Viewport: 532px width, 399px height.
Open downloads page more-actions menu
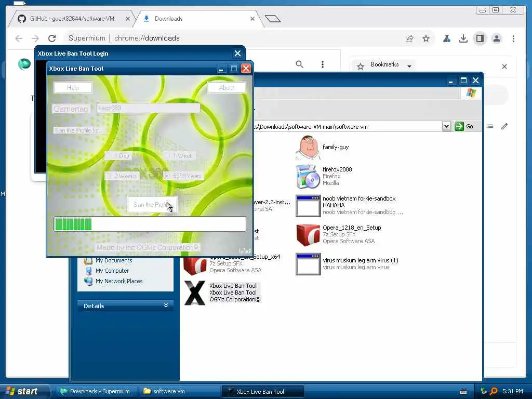point(322,64)
